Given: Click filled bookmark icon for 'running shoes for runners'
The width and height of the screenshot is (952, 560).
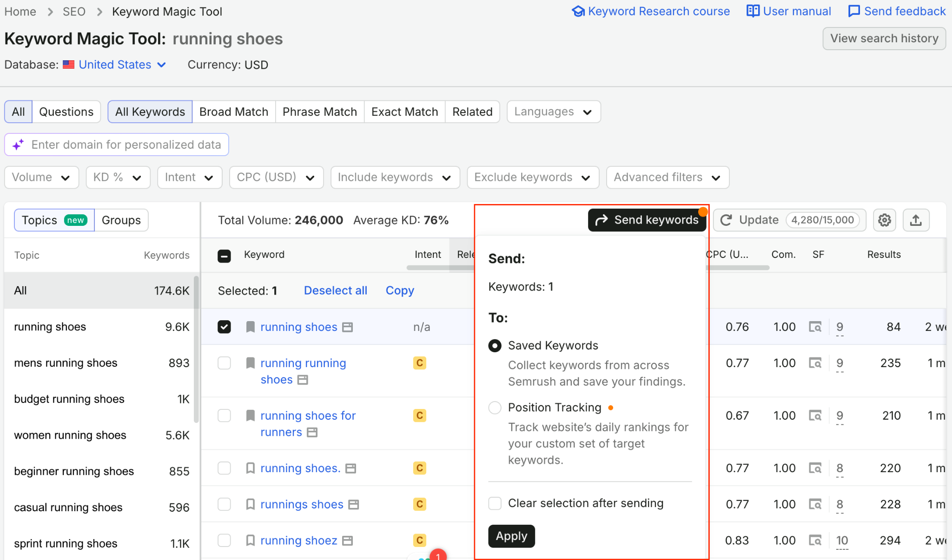Looking at the screenshot, I should 250,415.
